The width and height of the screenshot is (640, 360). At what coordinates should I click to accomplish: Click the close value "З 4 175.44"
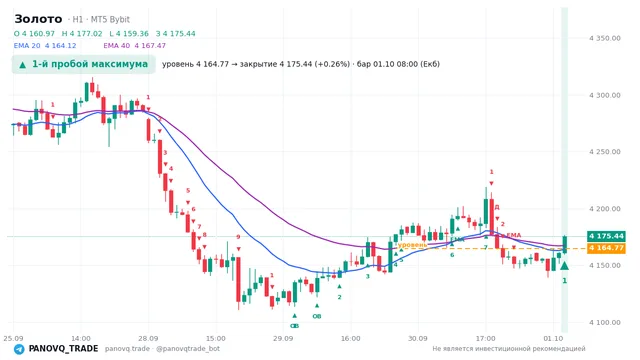click(x=176, y=33)
